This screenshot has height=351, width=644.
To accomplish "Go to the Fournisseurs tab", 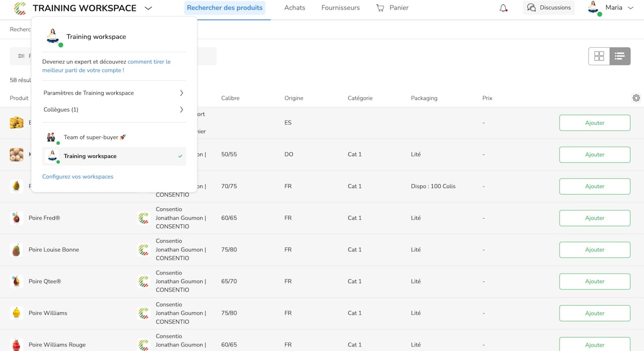I will tap(341, 8).
